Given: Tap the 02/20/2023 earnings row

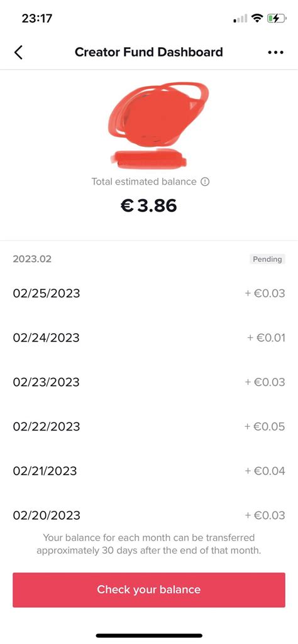Looking at the screenshot, I should click(x=149, y=515).
